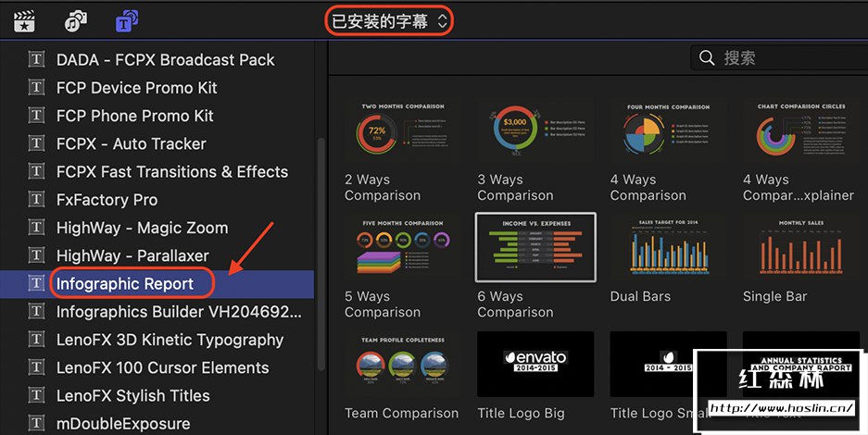This screenshot has height=435, width=868.
Task: Select the second Title Logo thumbnail, dated 2014 - 2015
Action: click(x=669, y=365)
